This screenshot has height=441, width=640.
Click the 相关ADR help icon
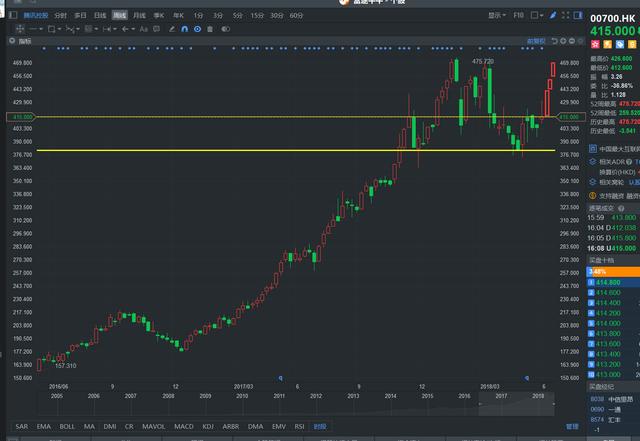(x=629, y=162)
